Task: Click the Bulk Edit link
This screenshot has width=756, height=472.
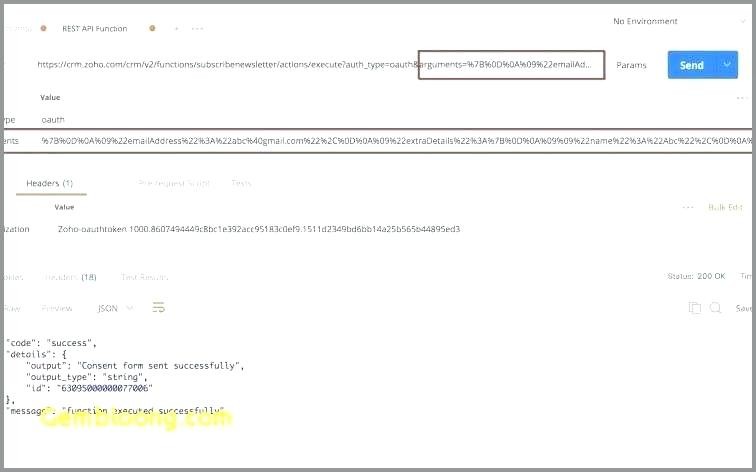Action: [725, 207]
